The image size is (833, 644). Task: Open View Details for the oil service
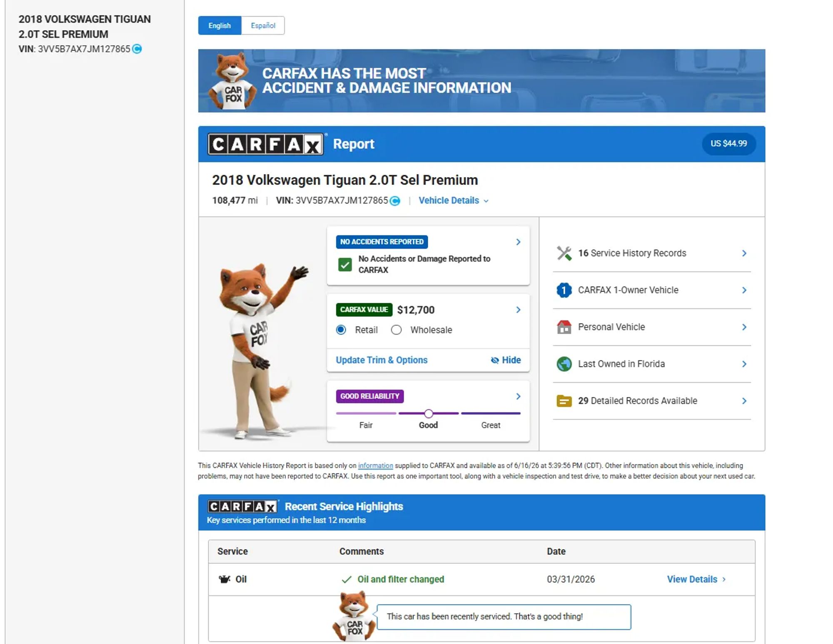tap(696, 579)
